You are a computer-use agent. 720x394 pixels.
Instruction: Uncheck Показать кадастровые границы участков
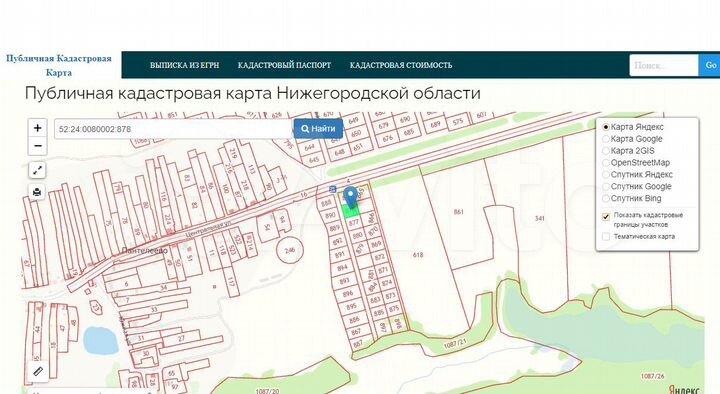[606, 216]
